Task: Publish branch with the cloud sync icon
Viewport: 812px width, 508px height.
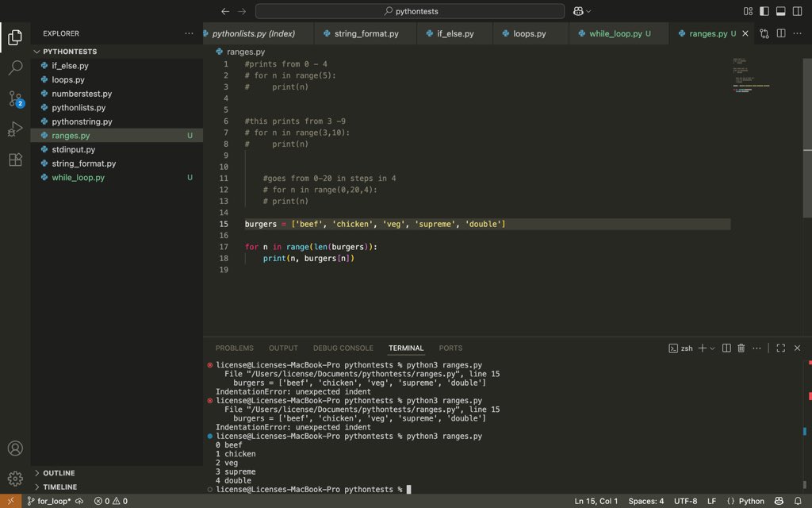Action: tap(79, 501)
